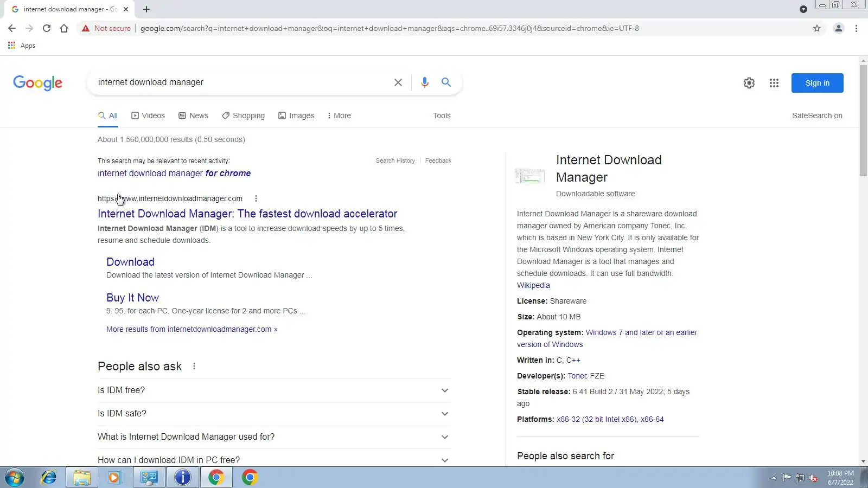Screen dimensions: 868x488
Task: Click the Google logo
Action: 37,83
